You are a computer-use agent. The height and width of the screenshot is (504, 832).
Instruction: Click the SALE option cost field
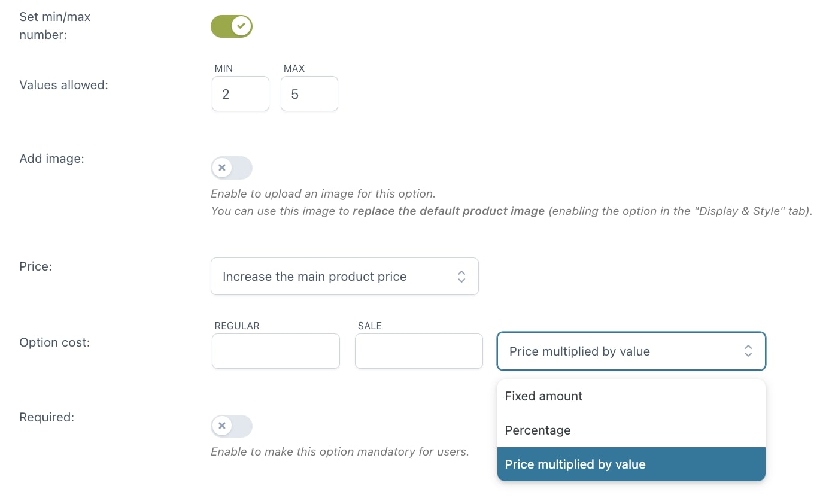click(419, 351)
